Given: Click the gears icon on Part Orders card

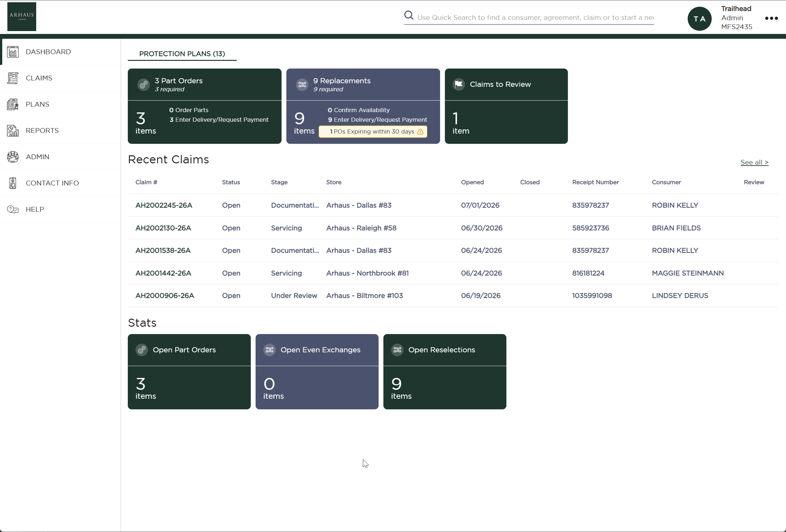Looking at the screenshot, I should 143,85.
